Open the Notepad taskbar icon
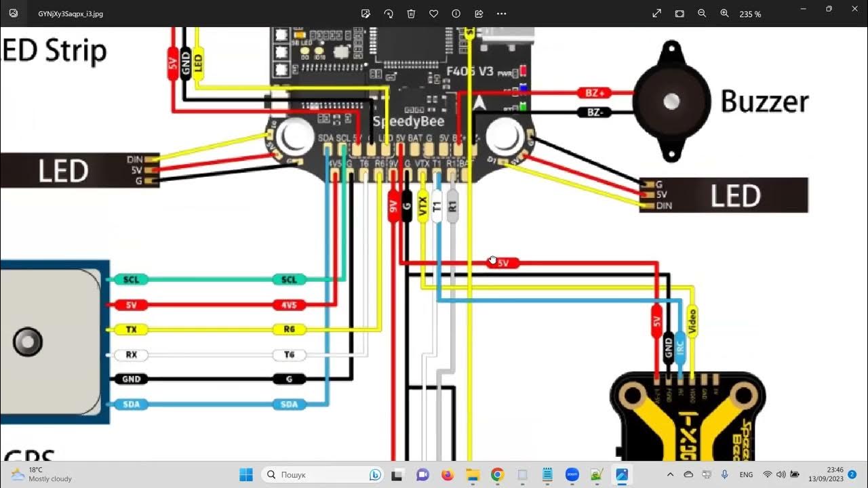This screenshot has height=488, width=868. [x=548, y=474]
